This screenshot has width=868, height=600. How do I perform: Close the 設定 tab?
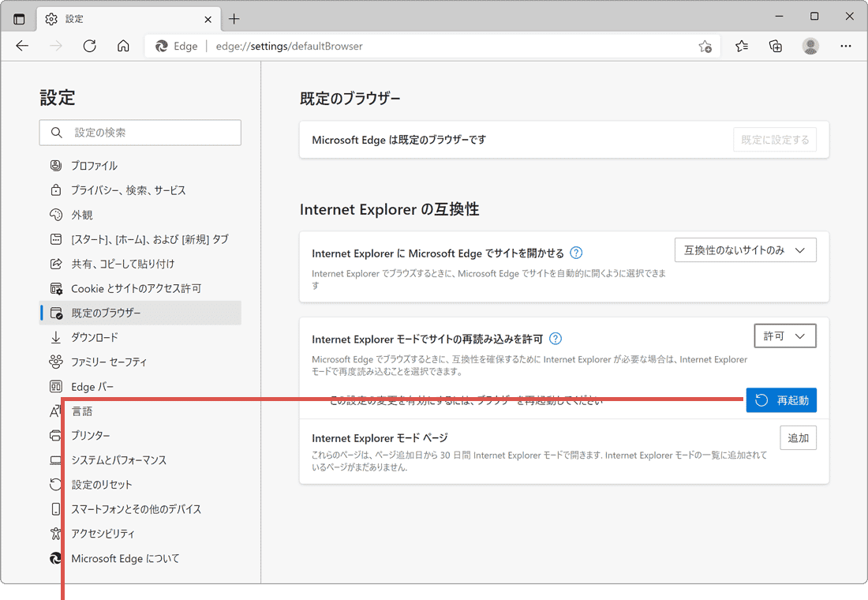coord(208,20)
